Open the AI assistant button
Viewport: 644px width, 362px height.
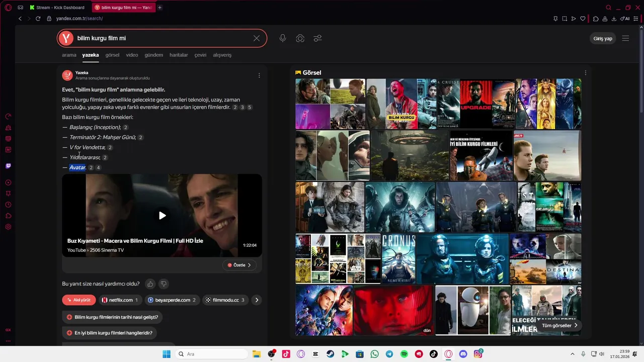(625, 19)
